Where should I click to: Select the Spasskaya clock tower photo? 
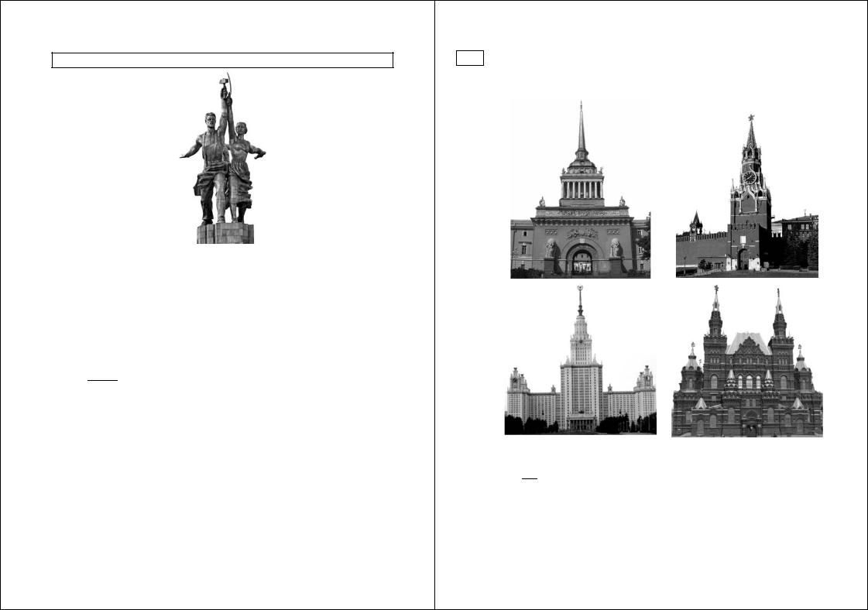746,195
